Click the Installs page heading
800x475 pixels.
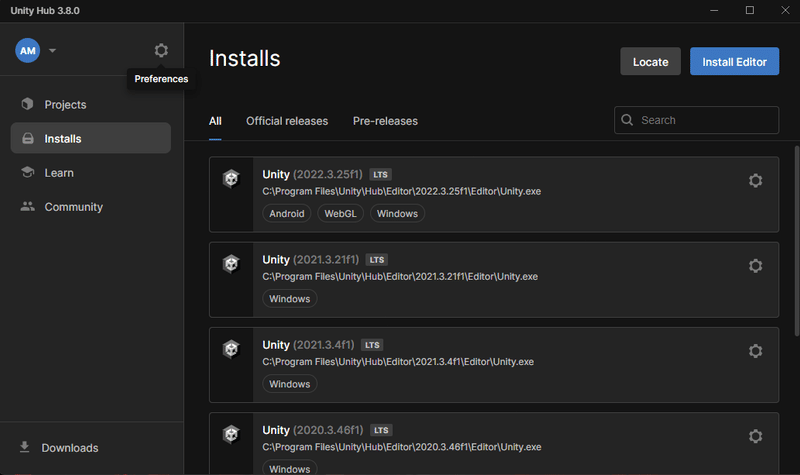tap(244, 58)
